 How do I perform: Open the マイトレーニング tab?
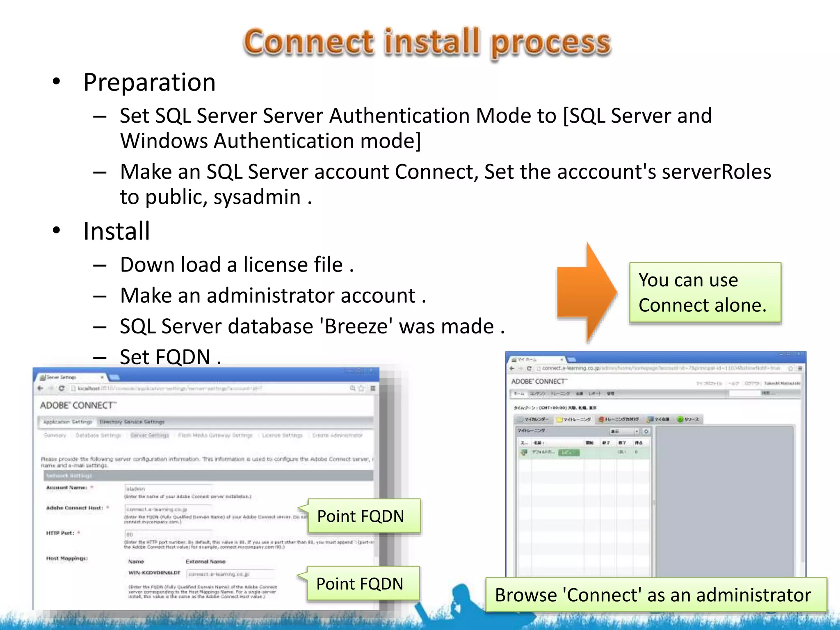(x=573, y=419)
